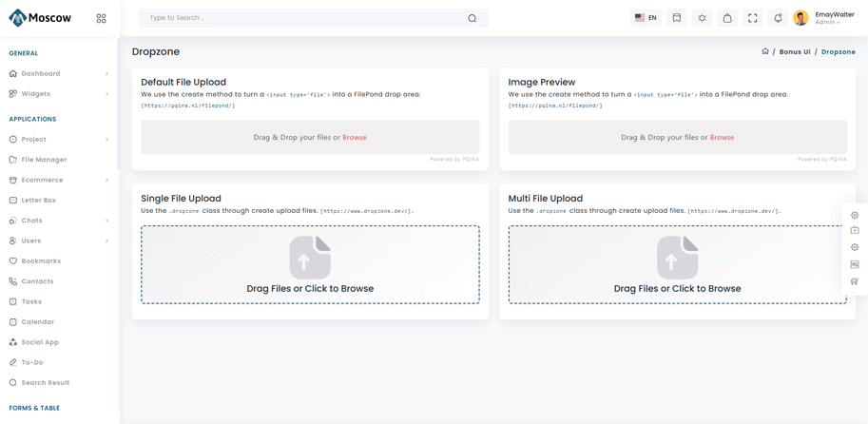Click into the Type to Search field

(314, 18)
